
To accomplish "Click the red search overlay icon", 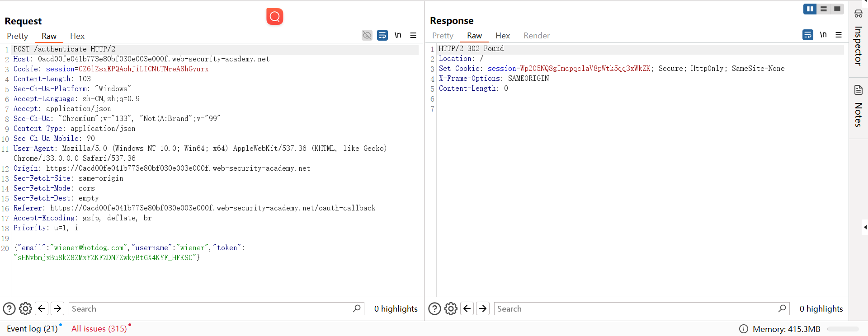I will (x=274, y=17).
